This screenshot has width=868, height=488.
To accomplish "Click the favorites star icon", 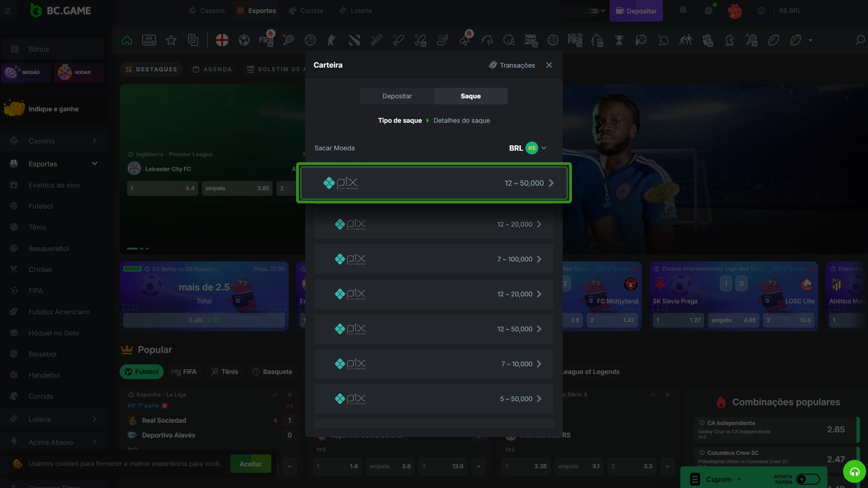I will [171, 40].
